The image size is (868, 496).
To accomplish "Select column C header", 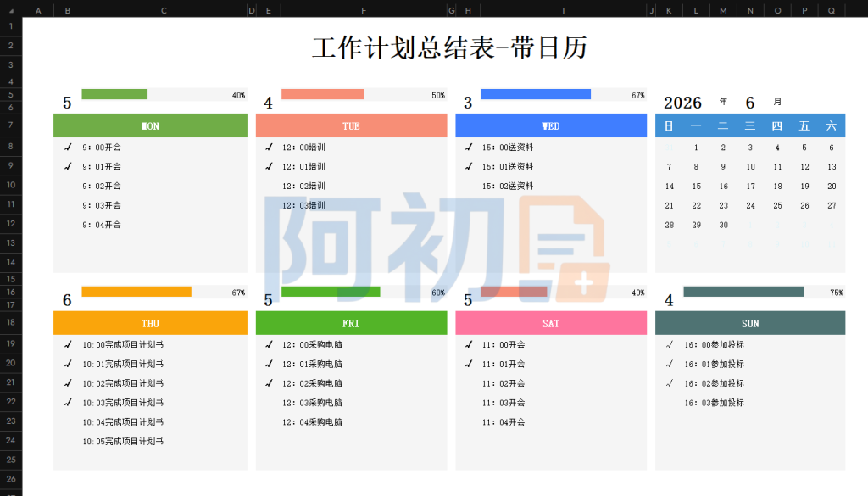I will click(x=164, y=10).
